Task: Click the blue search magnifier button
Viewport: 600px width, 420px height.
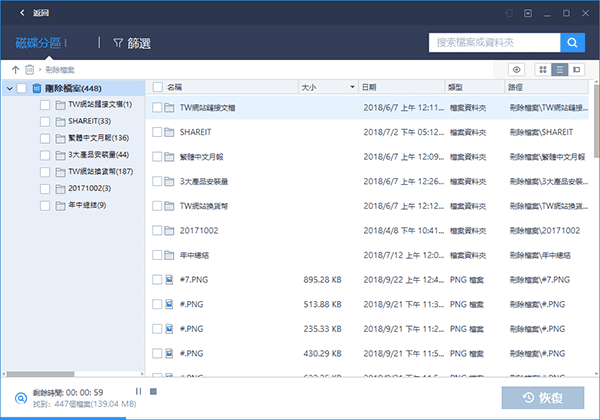Action: 572,43
